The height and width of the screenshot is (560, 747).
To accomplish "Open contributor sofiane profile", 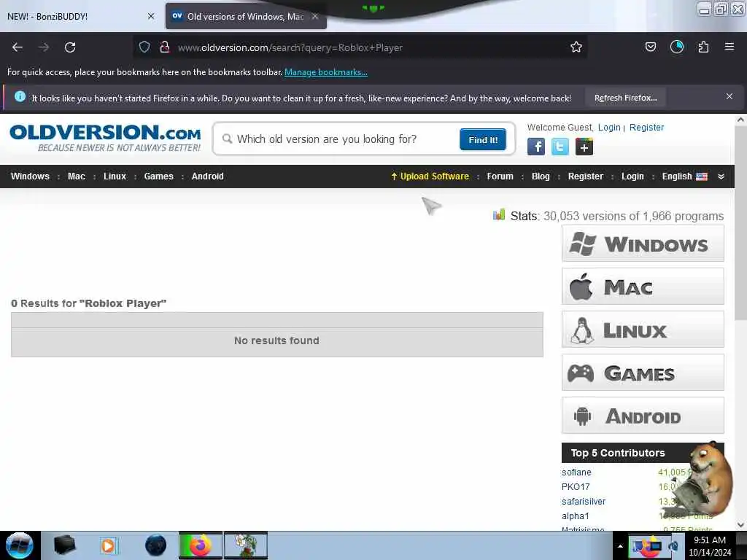I will 576,472.
